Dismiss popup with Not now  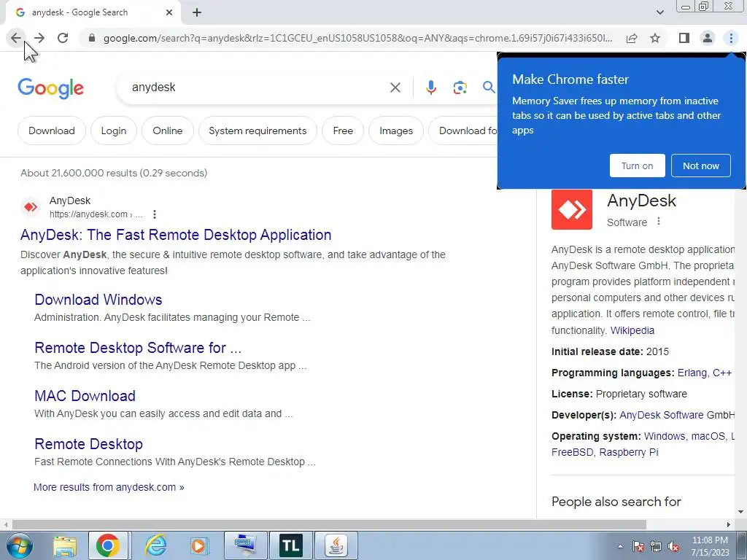click(x=701, y=166)
